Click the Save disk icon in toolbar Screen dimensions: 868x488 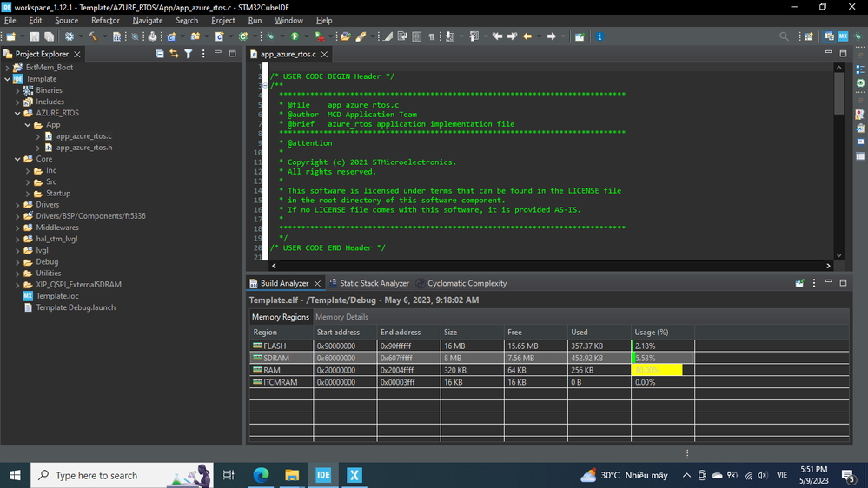35,36
